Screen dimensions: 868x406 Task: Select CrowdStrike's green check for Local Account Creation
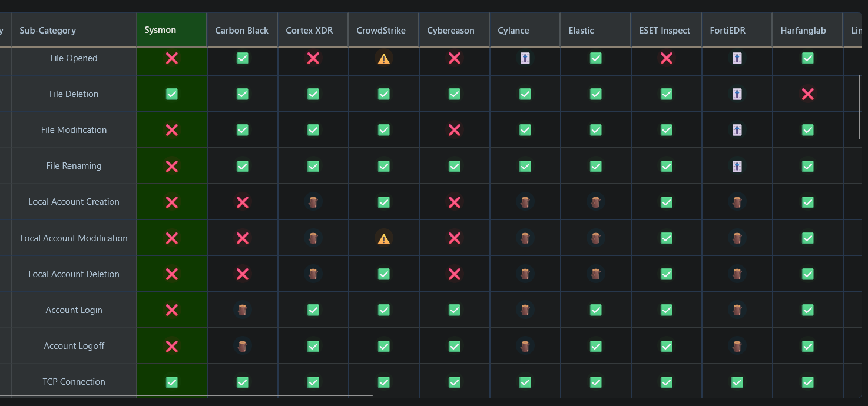(384, 202)
